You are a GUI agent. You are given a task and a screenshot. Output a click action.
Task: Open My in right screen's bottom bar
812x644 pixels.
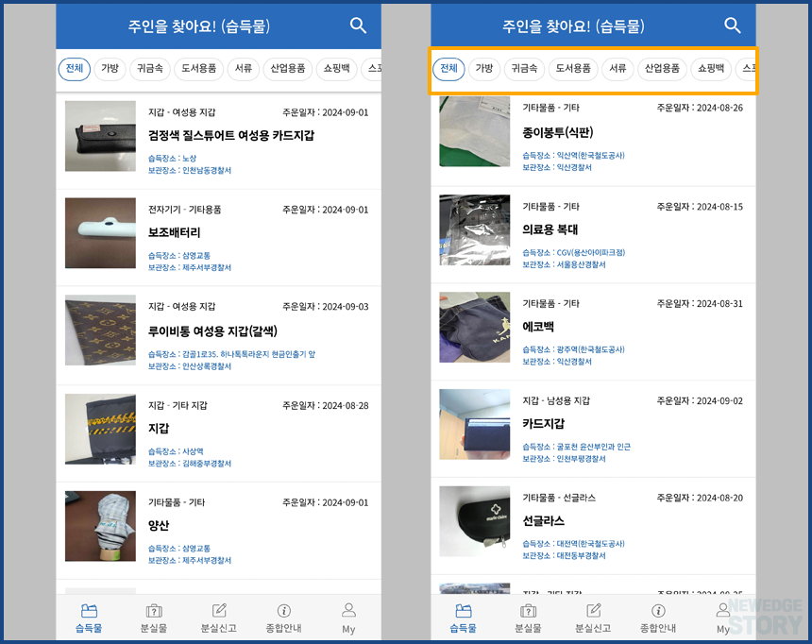click(723, 619)
